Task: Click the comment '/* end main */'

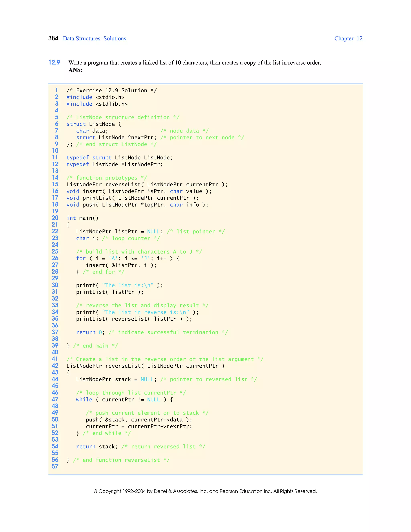Action: [96, 346]
